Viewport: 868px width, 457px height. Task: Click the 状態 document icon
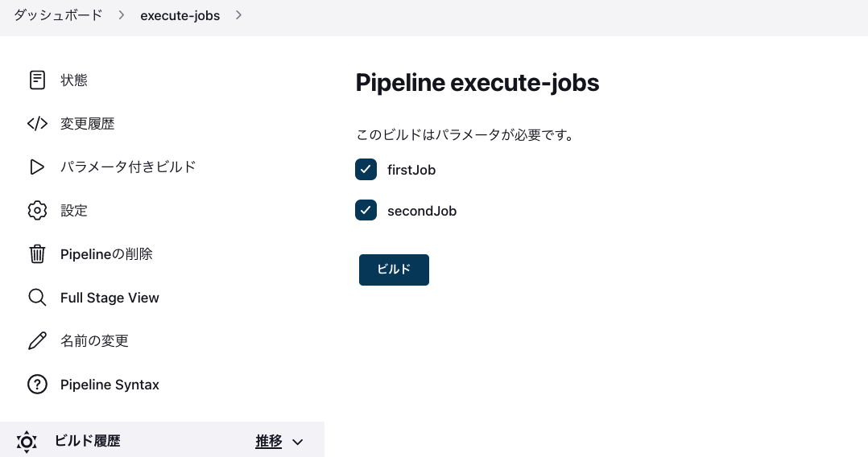pyautogui.click(x=37, y=80)
